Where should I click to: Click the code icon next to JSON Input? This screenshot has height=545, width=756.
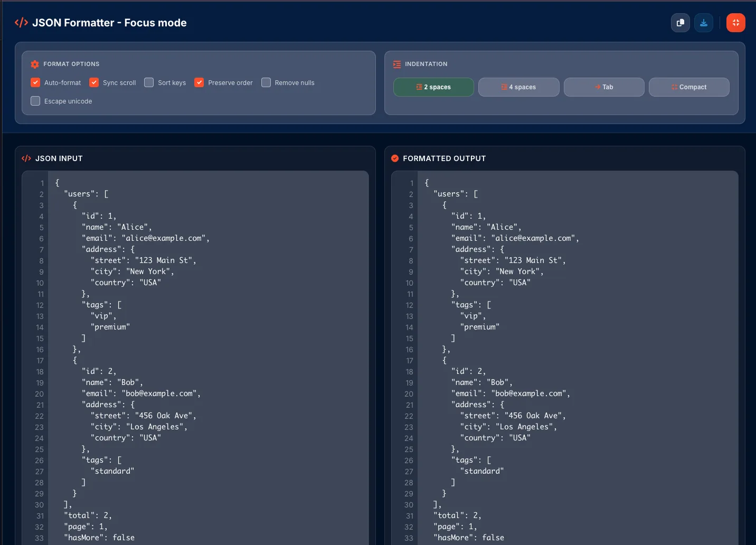(x=26, y=158)
